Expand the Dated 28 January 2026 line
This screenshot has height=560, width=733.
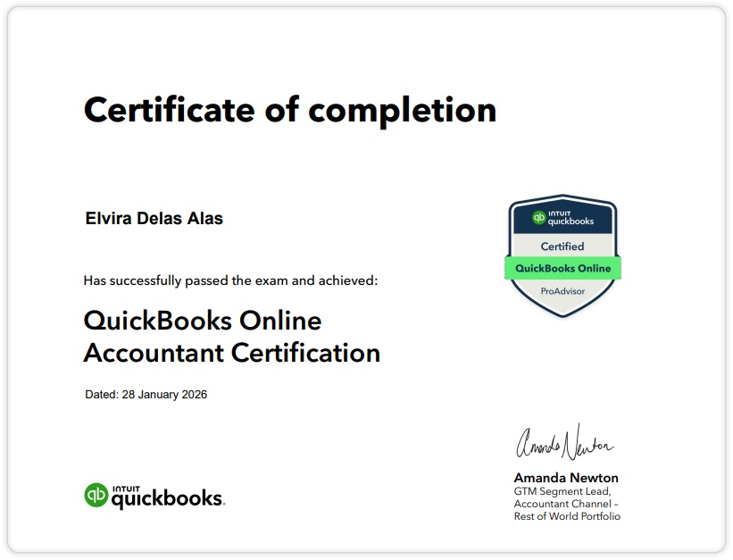click(x=146, y=393)
